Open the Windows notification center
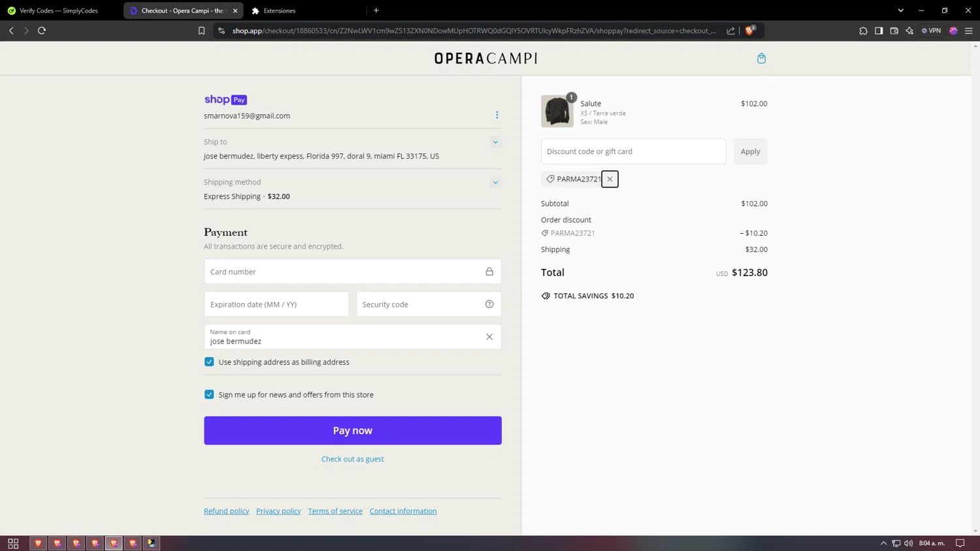This screenshot has width=980, height=551. click(x=960, y=543)
